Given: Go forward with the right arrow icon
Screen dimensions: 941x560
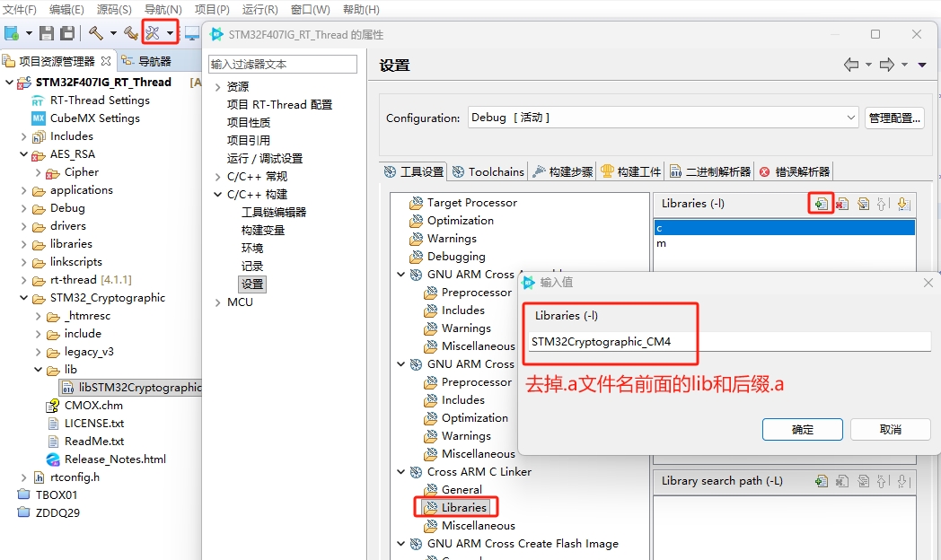Looking at the screenshot, I should click(887, 65).
